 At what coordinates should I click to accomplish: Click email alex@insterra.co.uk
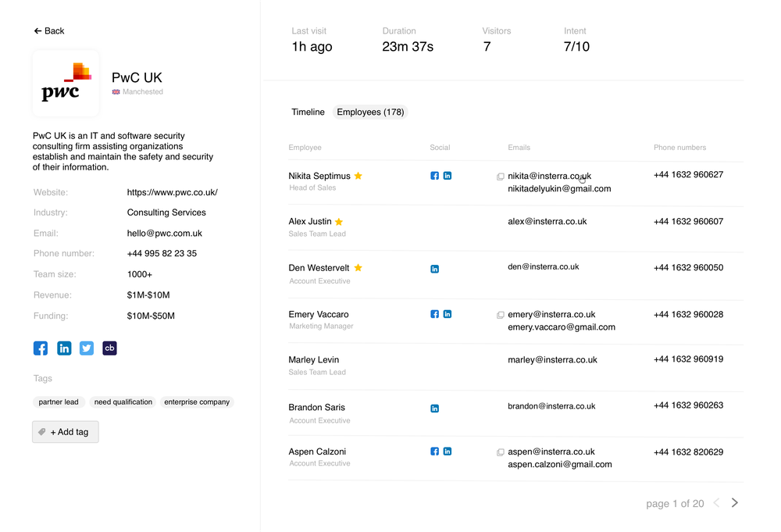(x=547, y=221)
